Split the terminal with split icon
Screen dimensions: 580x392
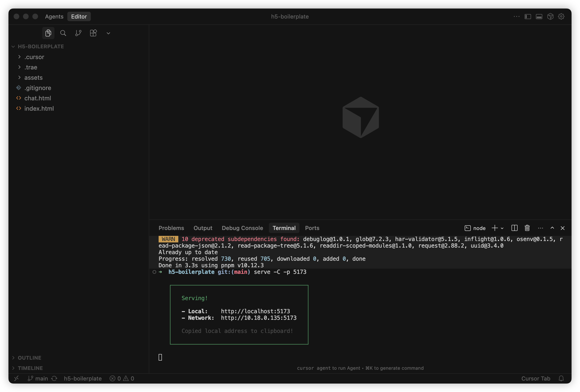(514, 228)
